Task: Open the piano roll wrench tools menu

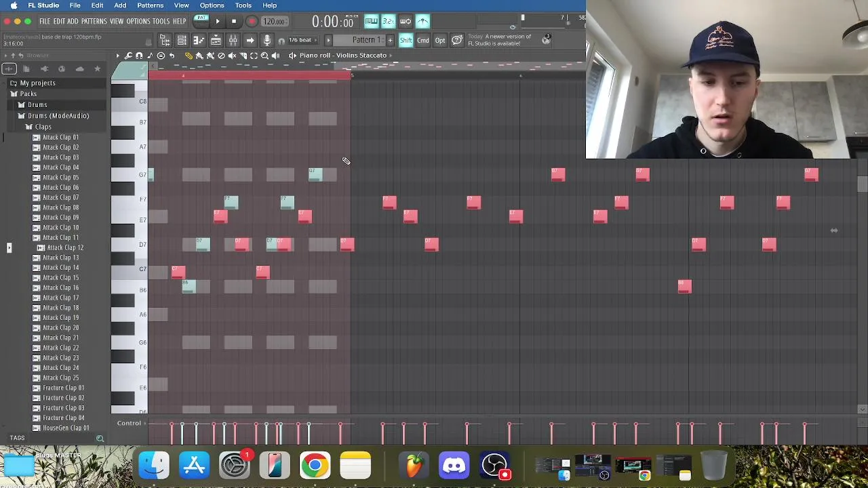Action: [x=128, y=56]
